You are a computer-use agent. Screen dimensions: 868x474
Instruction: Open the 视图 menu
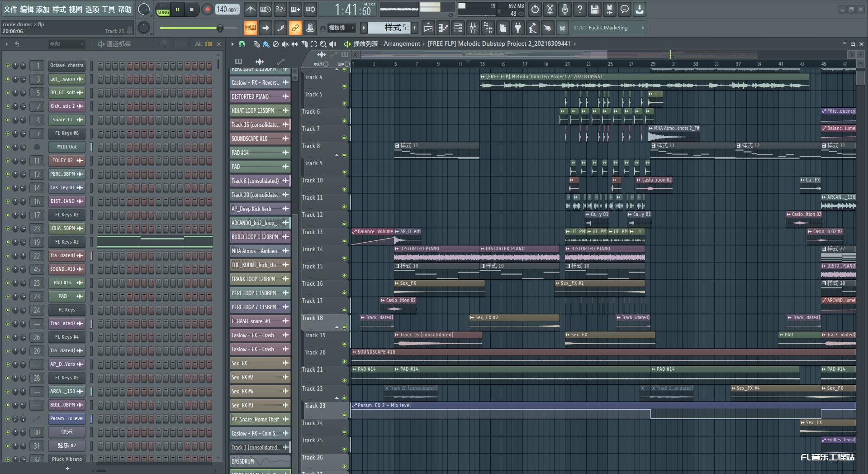[x=76, y=9]
